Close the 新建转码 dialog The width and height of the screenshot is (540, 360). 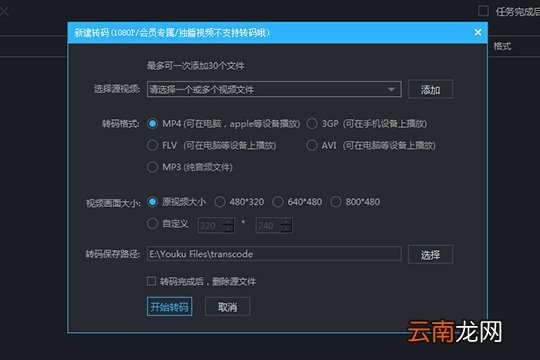[477, 32]
